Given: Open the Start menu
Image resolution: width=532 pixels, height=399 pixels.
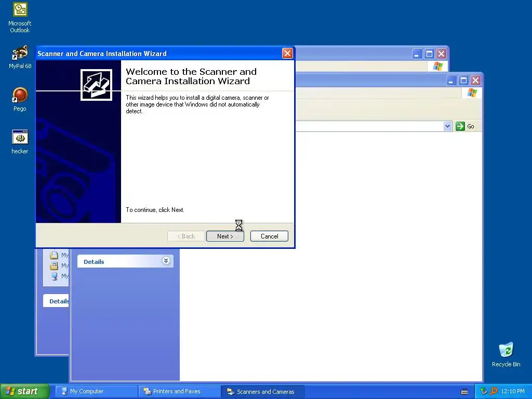Looking at the screenshot, I should pyautogui.click(x=24, y=391).
